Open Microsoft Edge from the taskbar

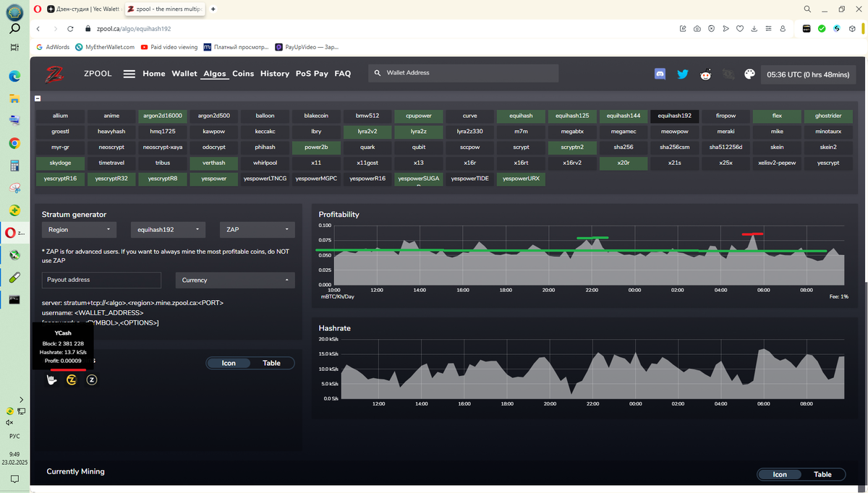[14, 75]
